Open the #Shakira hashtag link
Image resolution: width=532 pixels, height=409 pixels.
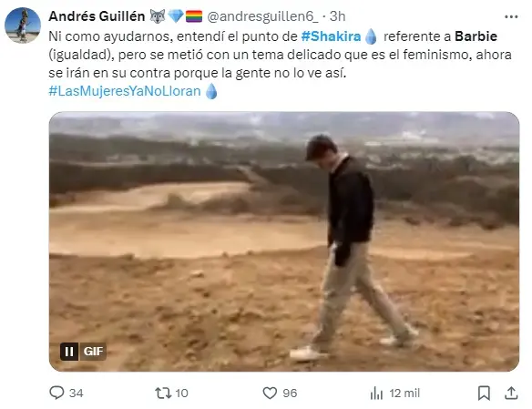[x=332, y=36]
